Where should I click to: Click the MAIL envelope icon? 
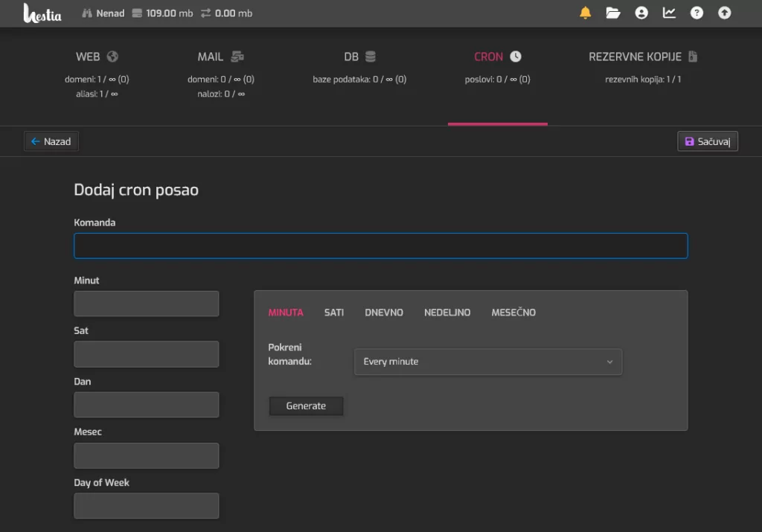click(237, 57)
